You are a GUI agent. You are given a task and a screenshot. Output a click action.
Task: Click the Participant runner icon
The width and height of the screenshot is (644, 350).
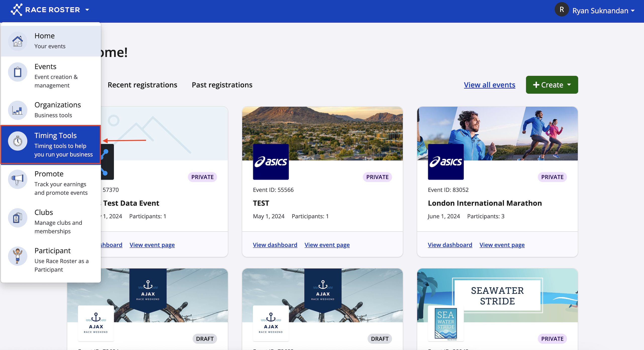click(x=18, y=256)
